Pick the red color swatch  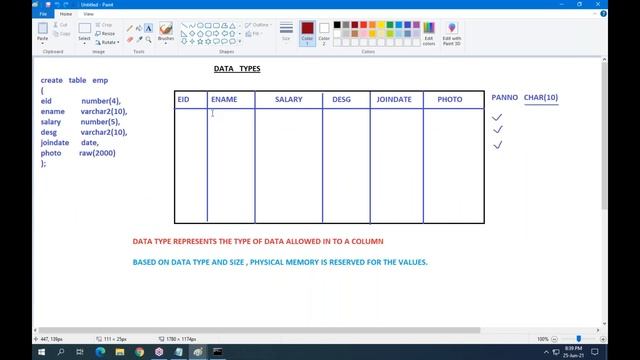[x=364, y=25]
